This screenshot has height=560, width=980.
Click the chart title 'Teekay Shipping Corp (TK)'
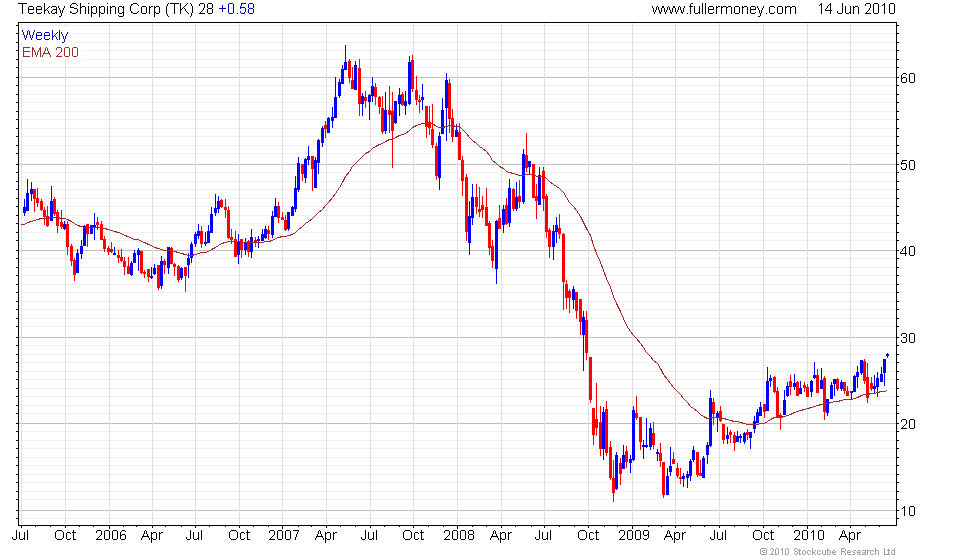[x=105, y=9]
